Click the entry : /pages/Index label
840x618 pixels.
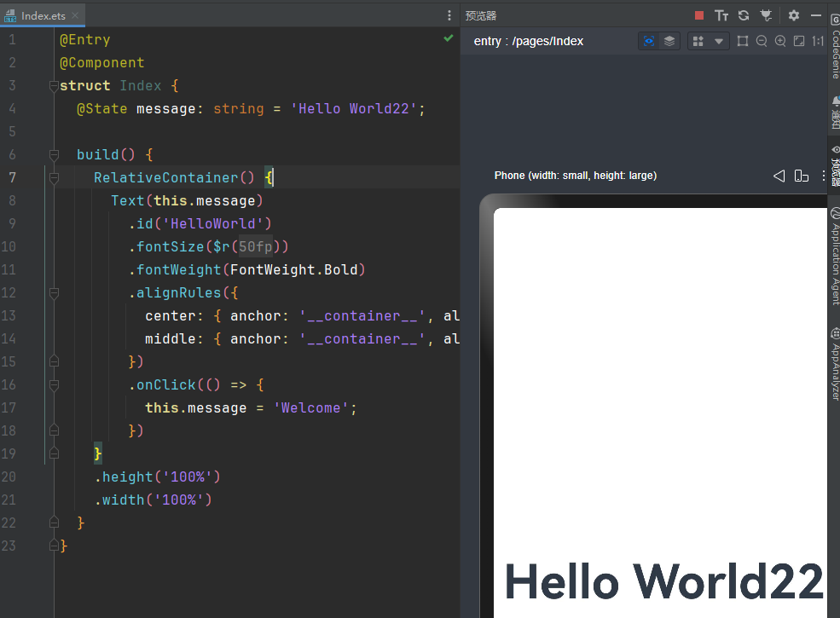528,41
